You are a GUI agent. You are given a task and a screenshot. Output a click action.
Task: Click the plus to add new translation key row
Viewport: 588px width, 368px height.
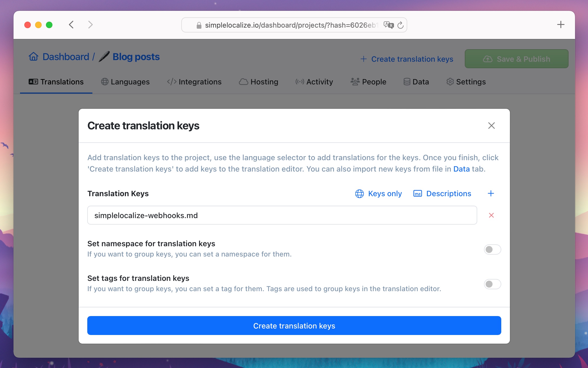[x=490, y=193]
